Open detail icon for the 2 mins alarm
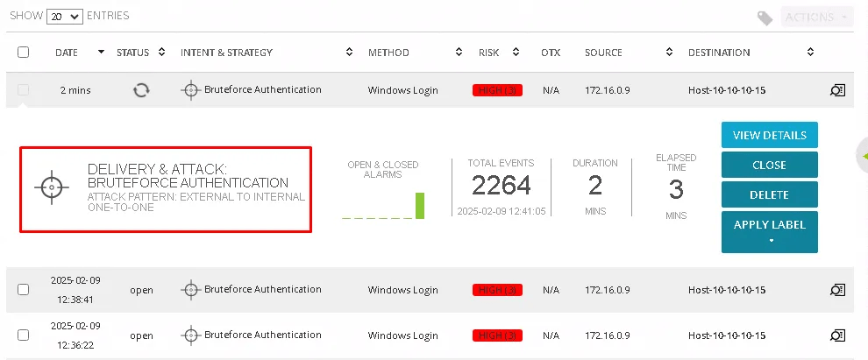 pos(837,89)
